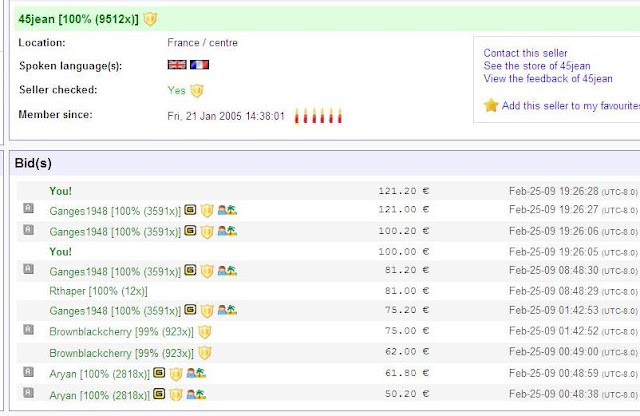Image resolution: width=640 pixels, height=416 pixels.
Task: Click the vacation palm icon on 75.20 € bid
Action: tap(227, 310)
